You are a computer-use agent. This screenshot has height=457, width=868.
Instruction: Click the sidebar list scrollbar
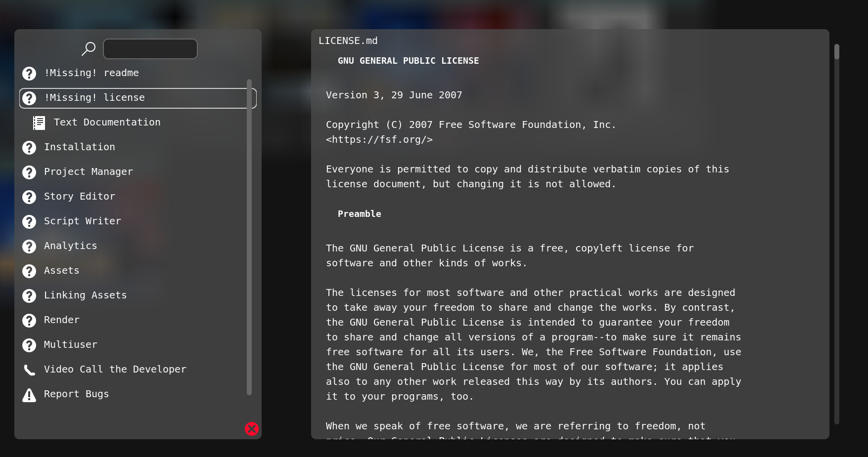pos(249,237)
